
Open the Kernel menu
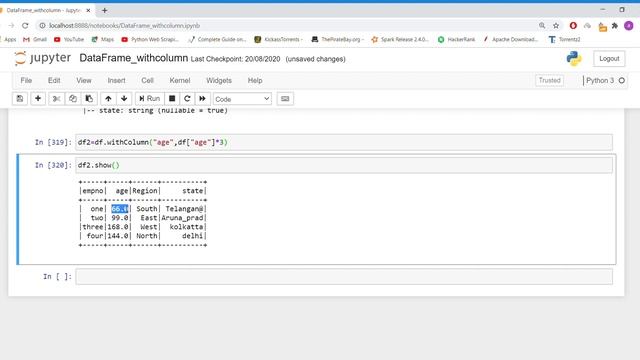(180, 80)
